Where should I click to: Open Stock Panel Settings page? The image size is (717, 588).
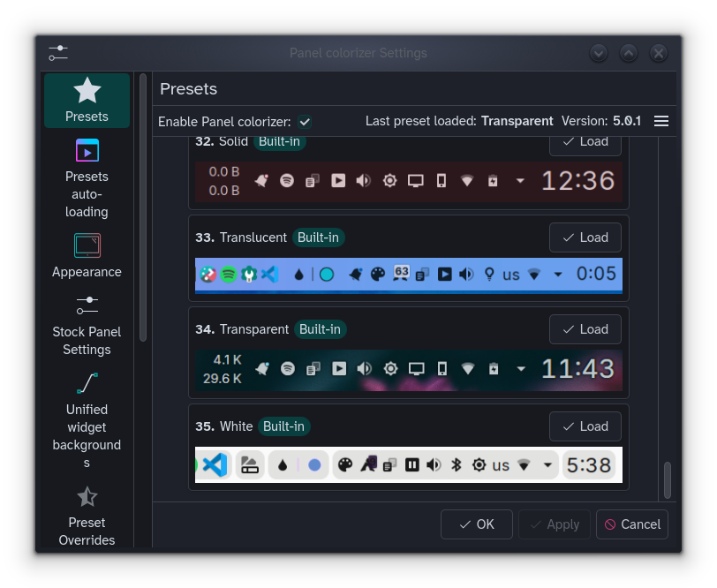[87, 324]
